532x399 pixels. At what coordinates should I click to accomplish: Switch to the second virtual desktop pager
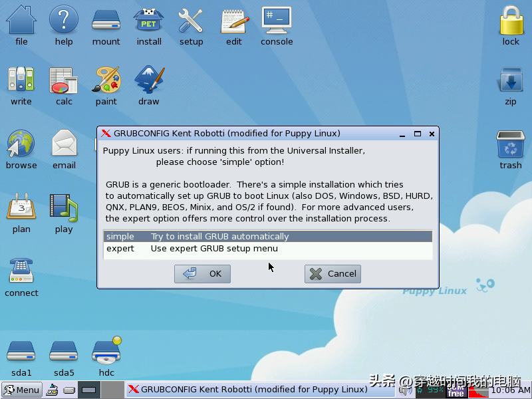[x=112, y=390]
